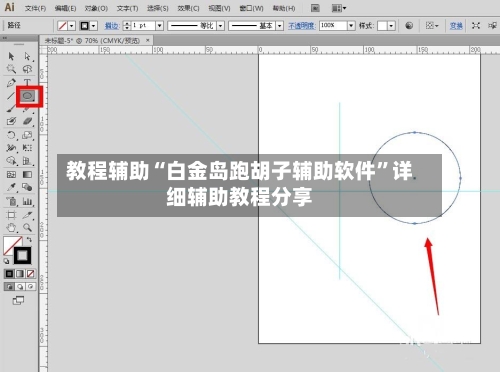Viewport: 500px width, 372px height.
Task: Click the Change Screen Mode icon
Action: 18,300
